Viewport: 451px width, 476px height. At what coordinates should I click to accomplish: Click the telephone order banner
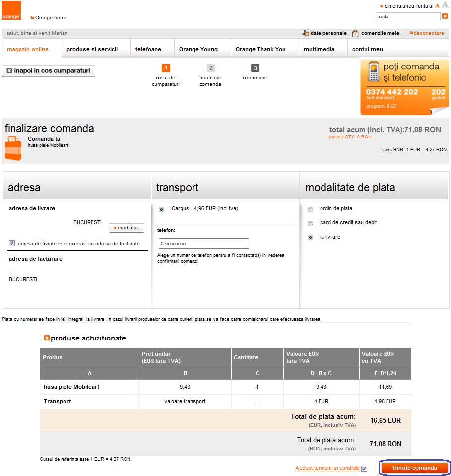[x=404, y=87]
